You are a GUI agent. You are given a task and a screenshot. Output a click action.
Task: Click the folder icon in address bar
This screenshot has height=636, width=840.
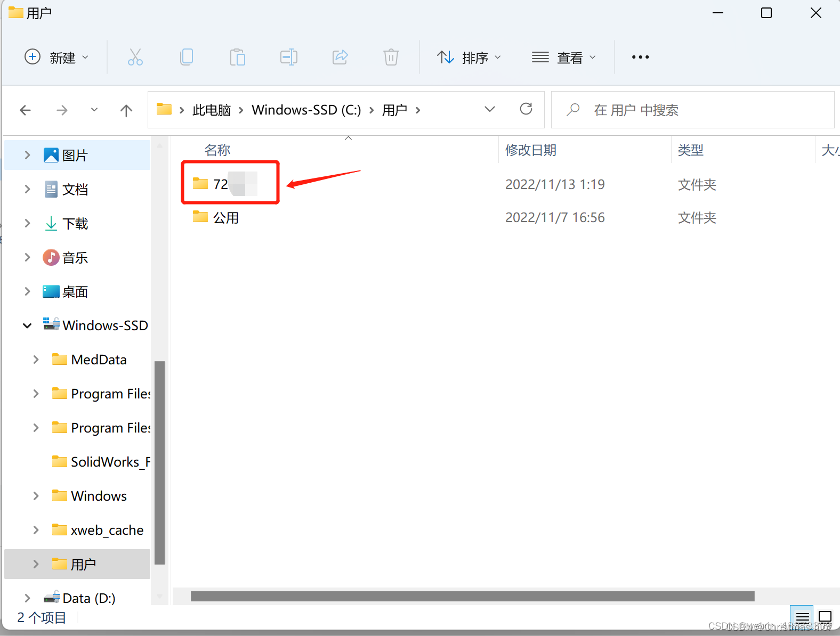[164, 109]
